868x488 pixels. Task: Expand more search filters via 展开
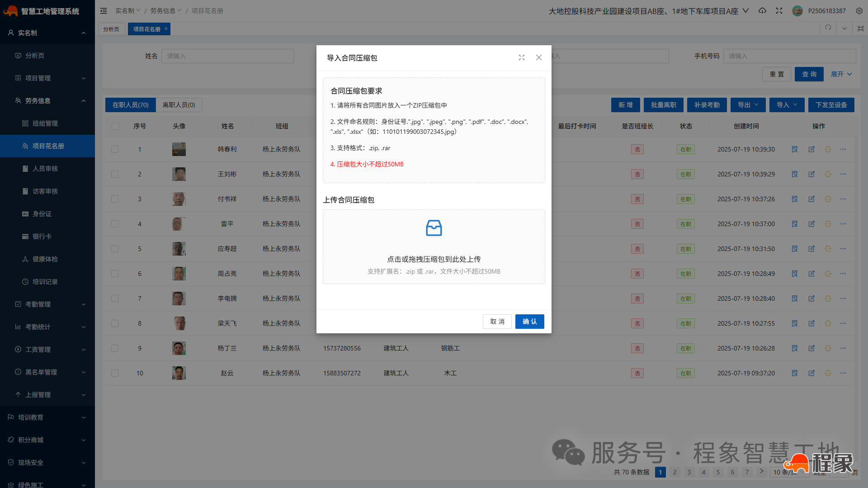click(840, 74)
